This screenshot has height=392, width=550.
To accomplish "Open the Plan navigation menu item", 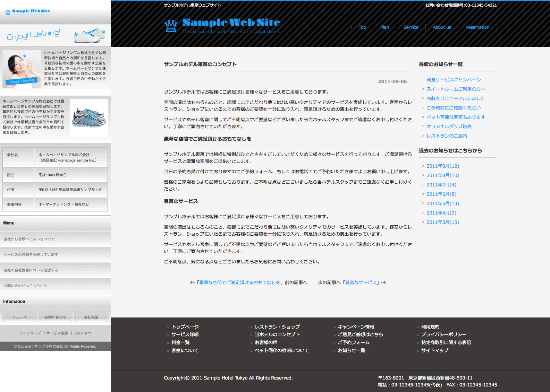I will click(384, 27).
